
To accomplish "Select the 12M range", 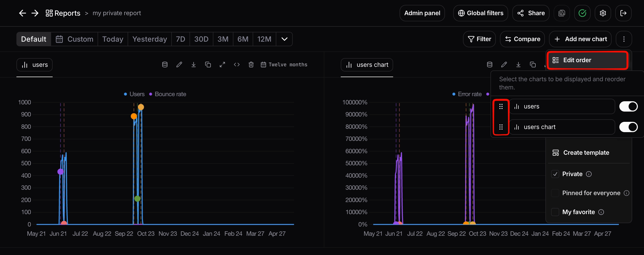I will (264, 39).
